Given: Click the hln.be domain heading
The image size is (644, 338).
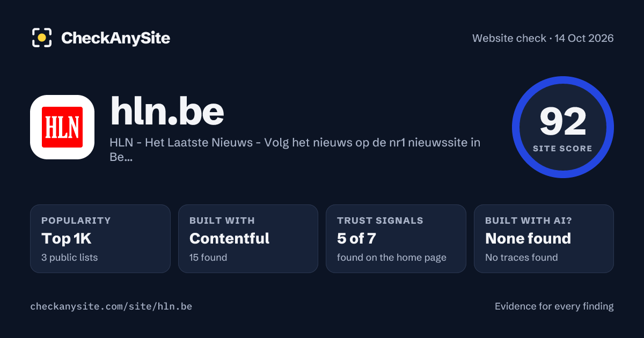Looking at the screenshot, I should click(x=167, y=111).
